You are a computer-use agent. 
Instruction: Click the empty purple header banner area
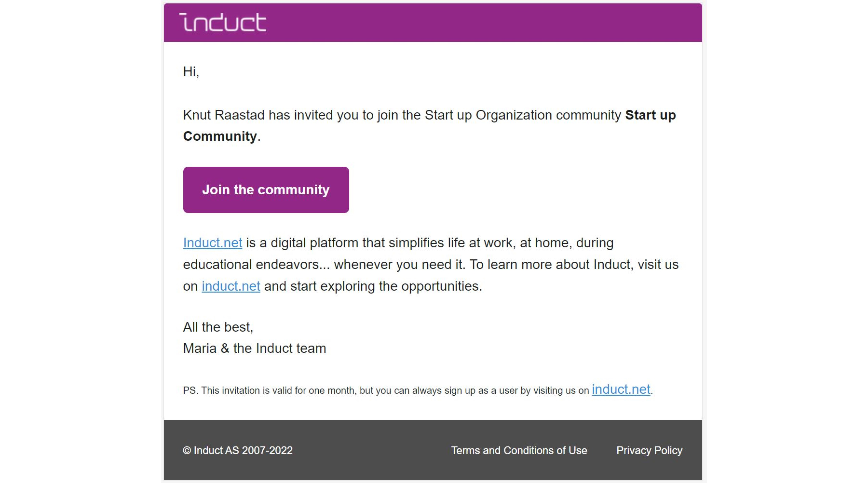click(482, 23)
